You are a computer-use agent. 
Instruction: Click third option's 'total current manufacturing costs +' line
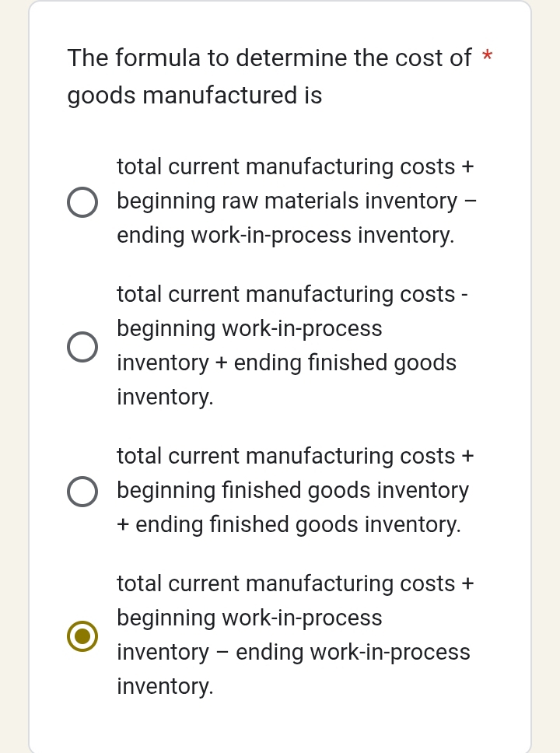coord(295,457)
